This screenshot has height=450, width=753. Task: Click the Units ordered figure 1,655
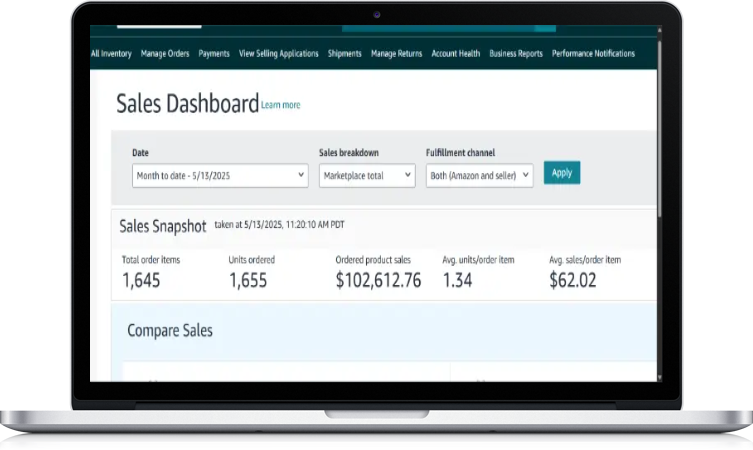point(248,280)
